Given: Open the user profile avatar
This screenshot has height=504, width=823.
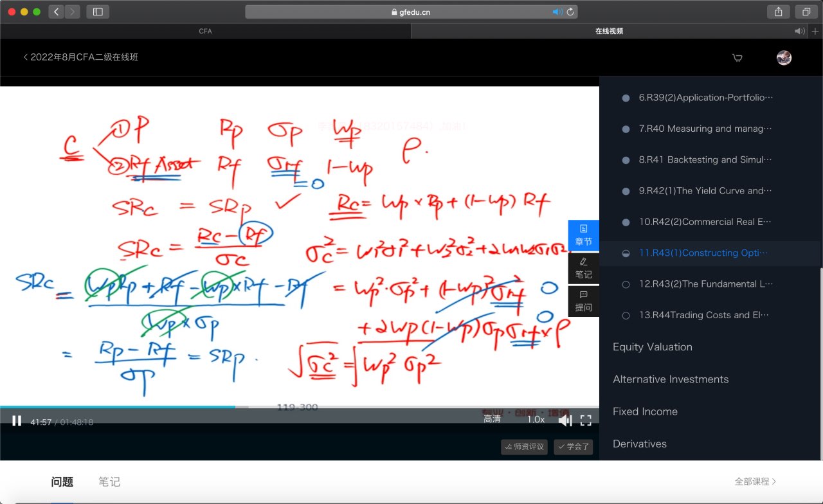Looking at the screenshot, I should tap(784, 58).
